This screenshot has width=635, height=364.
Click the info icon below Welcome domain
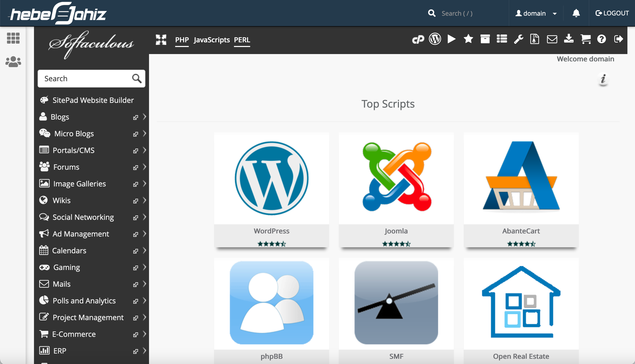pyautogui.click(x=603, y=79)
